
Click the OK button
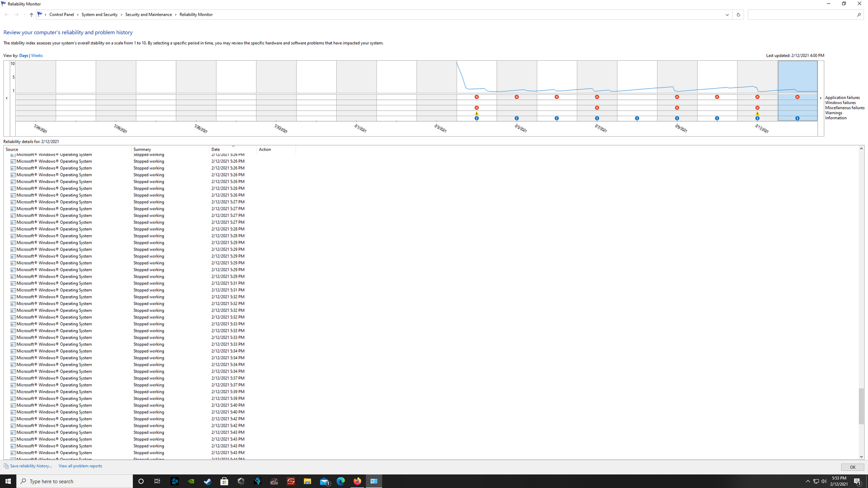tap(852, 467)
